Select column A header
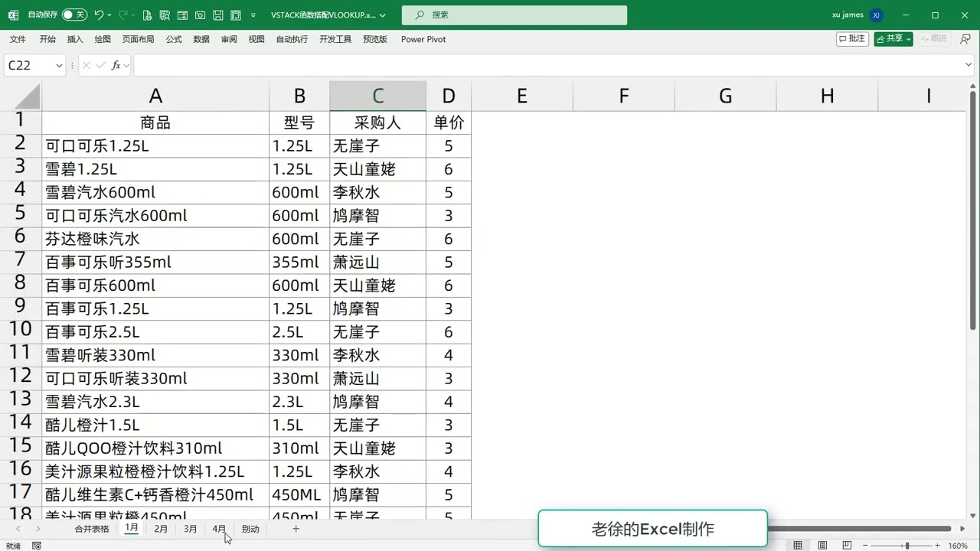The image size is (980, 551). point(155,96)
